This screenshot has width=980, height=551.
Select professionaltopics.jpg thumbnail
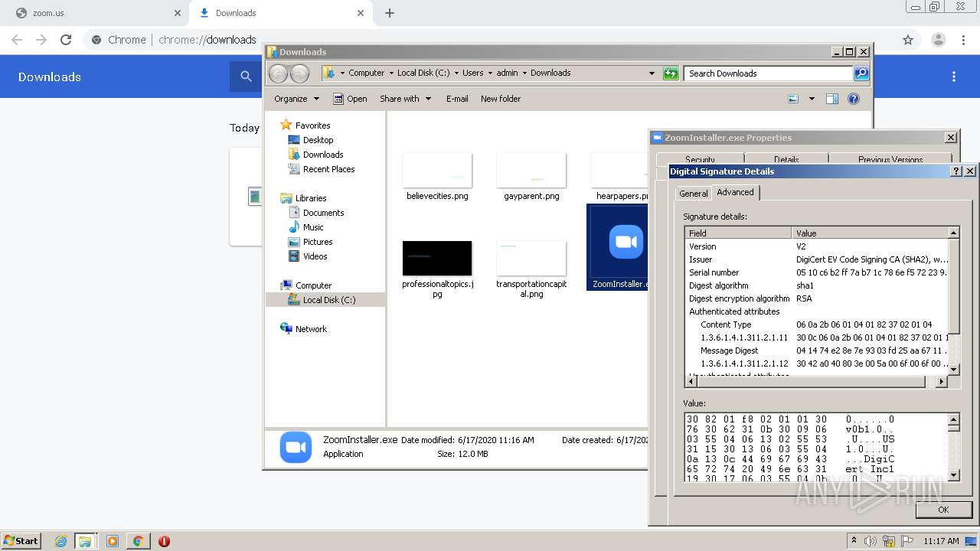point(437,259)
